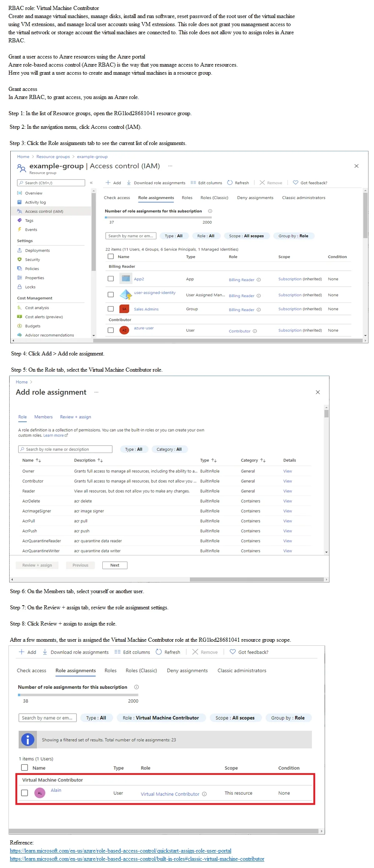This screenshot has height=868, width=374.
Task: Click the Download role assignments icon in top toolbar
Action: [x=129, y=183]
